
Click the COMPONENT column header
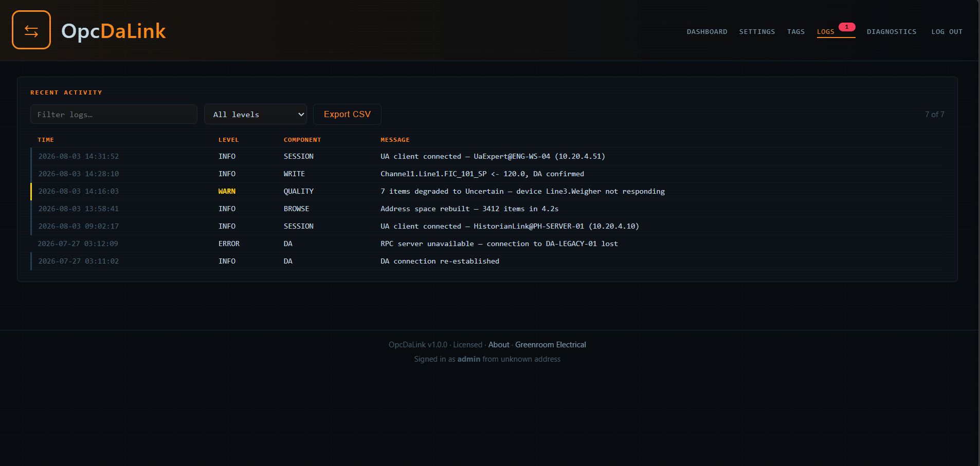point(302,140)
